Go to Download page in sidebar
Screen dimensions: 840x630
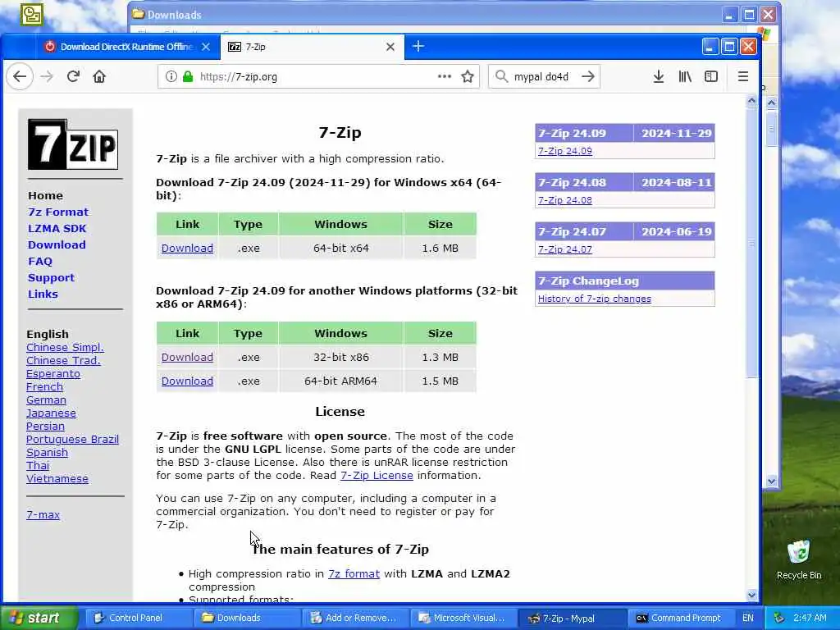57,244
